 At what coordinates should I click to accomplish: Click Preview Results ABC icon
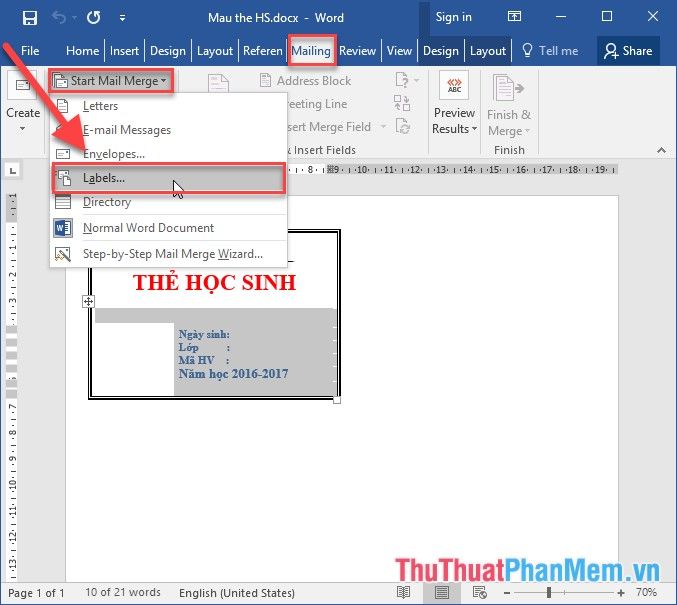[455, 86]
